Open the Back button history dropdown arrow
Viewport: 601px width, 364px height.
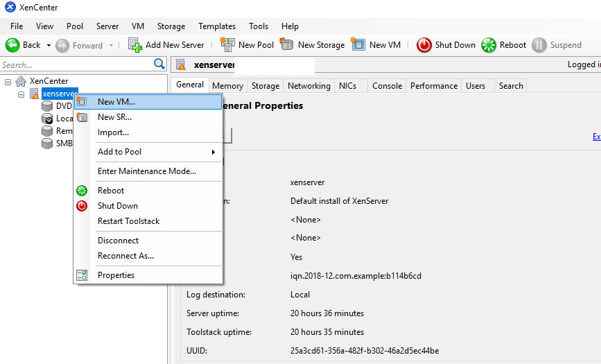tap(49, 46)
